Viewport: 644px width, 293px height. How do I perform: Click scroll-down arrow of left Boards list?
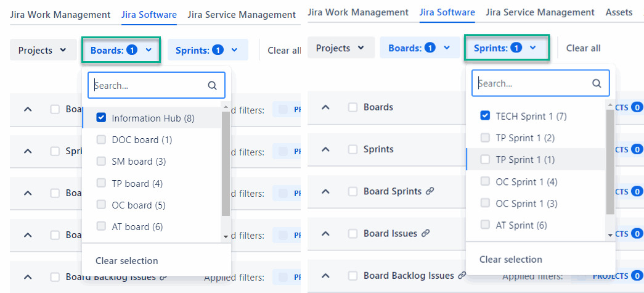point(226,237)
